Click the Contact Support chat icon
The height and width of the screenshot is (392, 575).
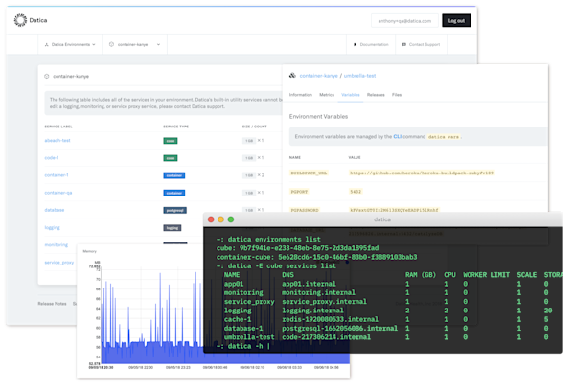[404, 44]
